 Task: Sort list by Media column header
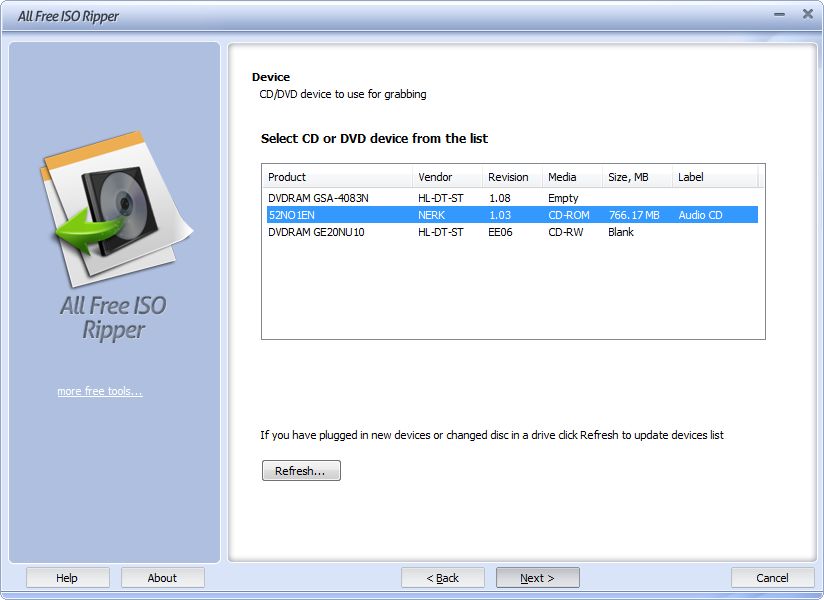point(572,177)
